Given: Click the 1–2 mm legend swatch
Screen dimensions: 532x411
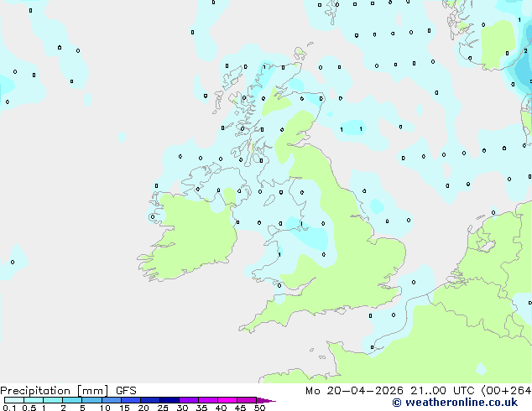Looking at the screenshot, I should (53, 400).
